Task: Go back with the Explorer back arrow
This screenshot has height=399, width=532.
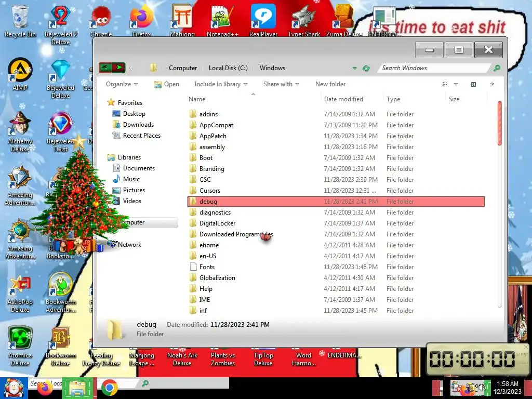Action: tap(105, 68)
